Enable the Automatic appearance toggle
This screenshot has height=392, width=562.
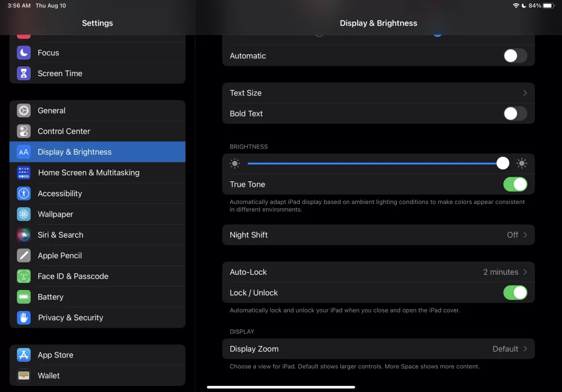pos(515,56)
